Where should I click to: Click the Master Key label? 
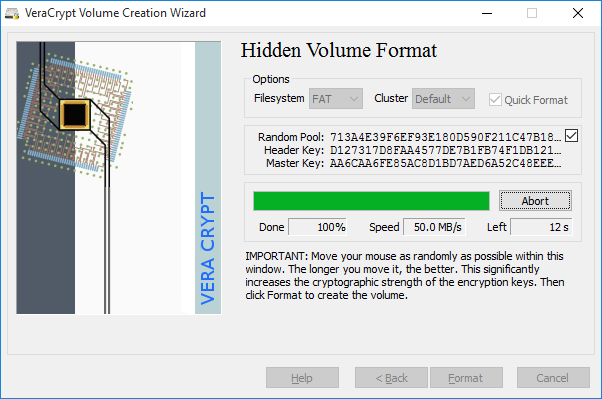point(295,163)
